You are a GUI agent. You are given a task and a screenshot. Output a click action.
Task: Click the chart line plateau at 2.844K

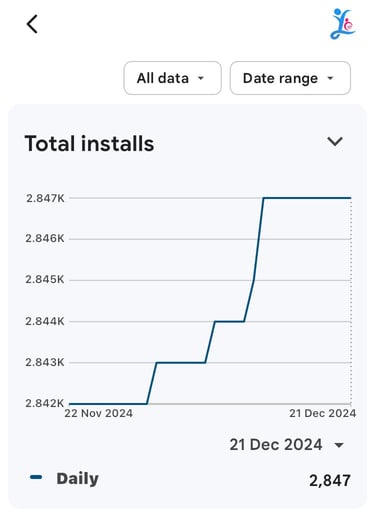coord(229,321)
